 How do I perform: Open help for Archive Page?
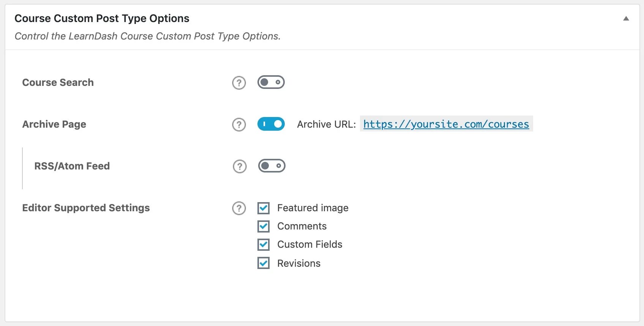[239, 125]
